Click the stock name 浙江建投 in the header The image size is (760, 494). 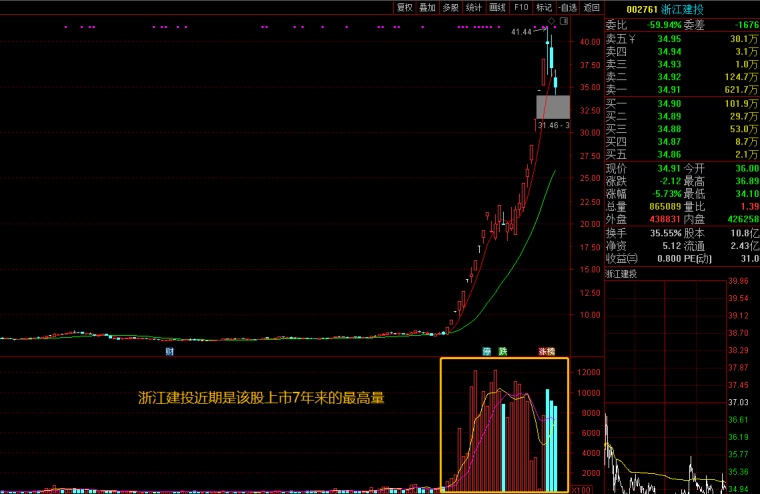tap(686, 8)
